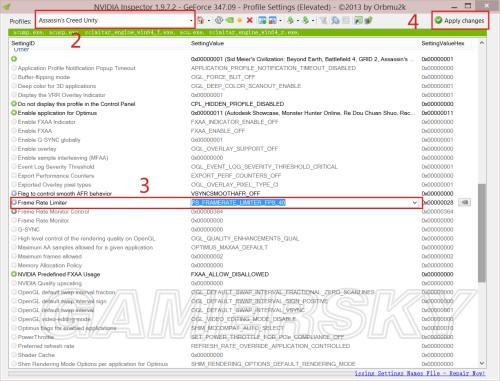Screen dimensions: 500x381
Task: Select 'Memory Allocation Policy' row
Action: pos(243,265)
